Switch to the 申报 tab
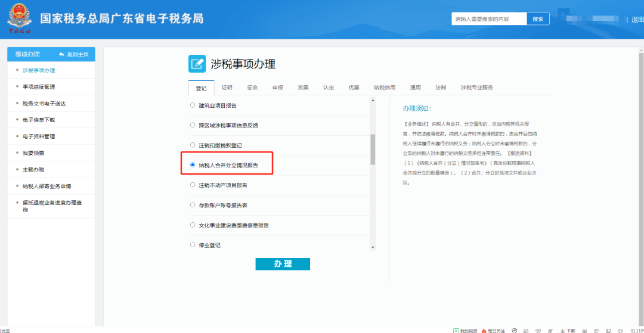The image size is (644, 333). [278, 88]
